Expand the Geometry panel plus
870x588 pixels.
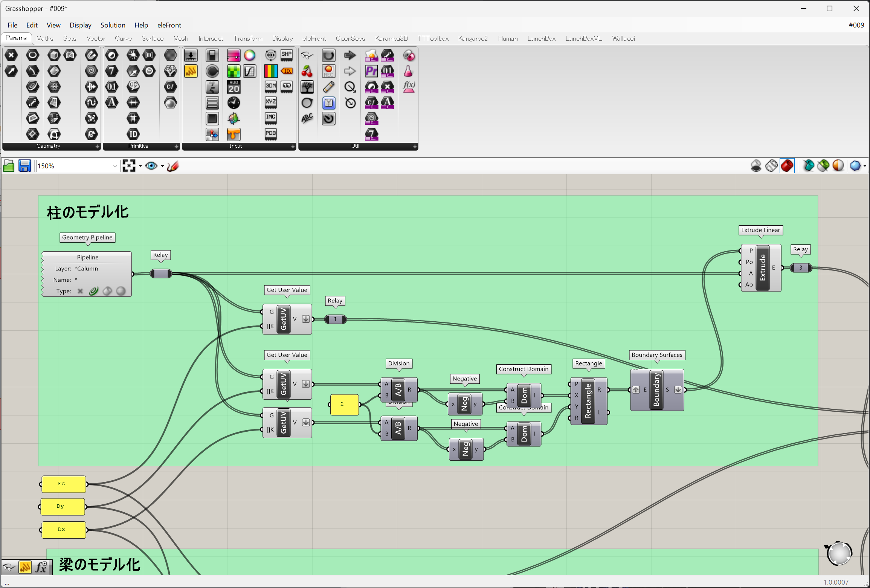coord(97,146)
